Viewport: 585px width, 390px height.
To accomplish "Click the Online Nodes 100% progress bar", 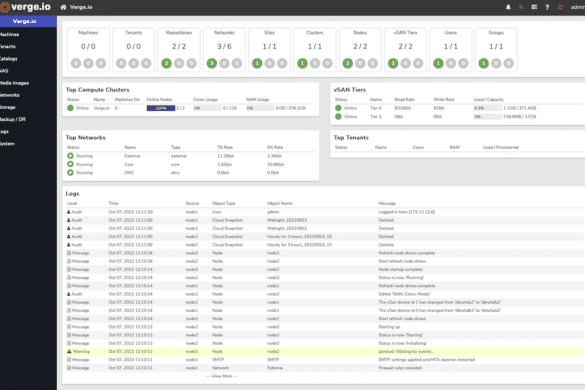I will point(161,108).
